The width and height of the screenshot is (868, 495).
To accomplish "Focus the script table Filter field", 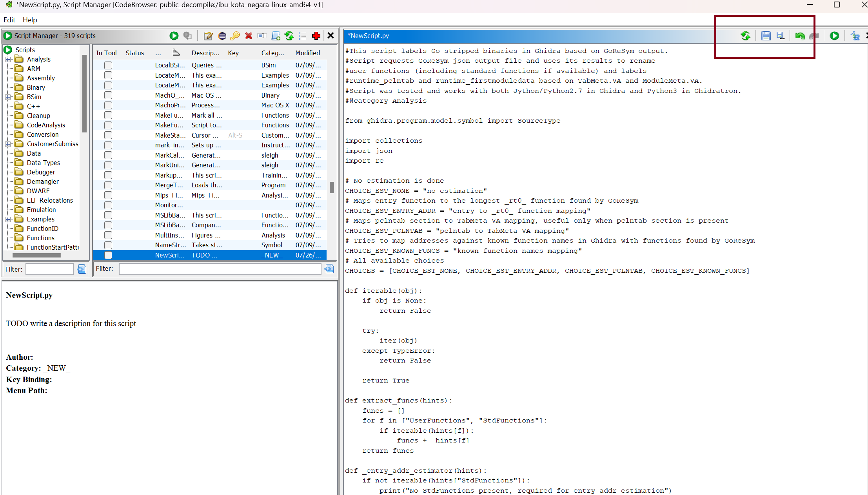I will [x=220, y=268].
